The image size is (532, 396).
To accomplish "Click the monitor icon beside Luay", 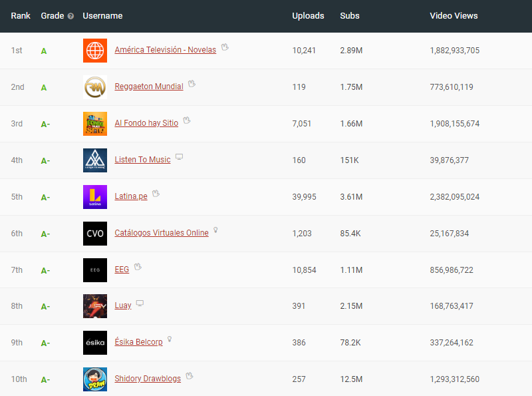I will pyautogui.click(x=140, y=303).
